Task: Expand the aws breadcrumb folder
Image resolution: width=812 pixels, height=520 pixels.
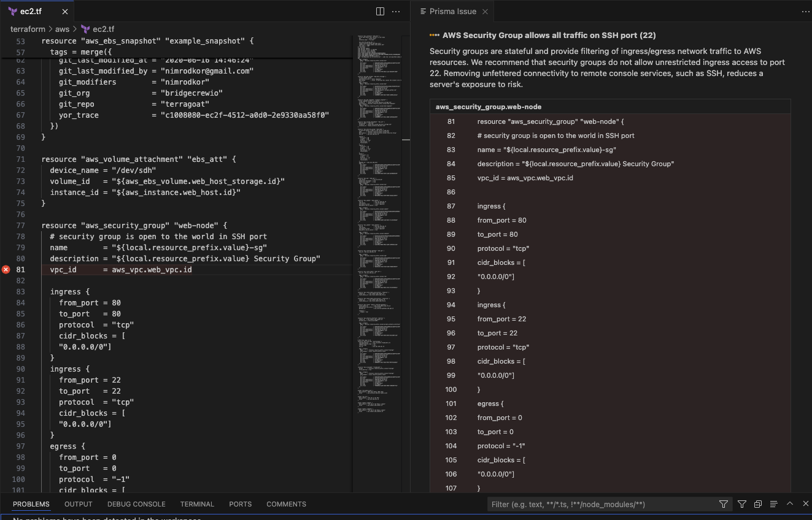Action: point(62,29)
